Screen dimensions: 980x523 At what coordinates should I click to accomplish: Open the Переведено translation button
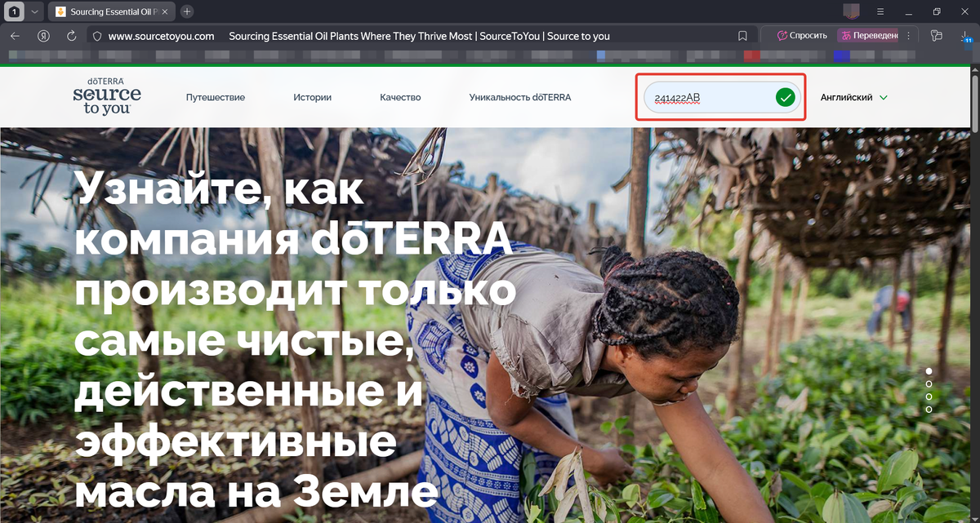click(x=870, y=36)
